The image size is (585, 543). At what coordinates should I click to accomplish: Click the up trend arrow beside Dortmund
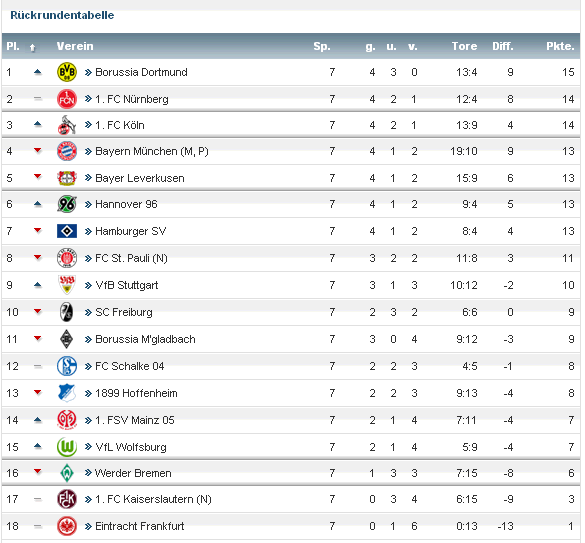(37, 72)
